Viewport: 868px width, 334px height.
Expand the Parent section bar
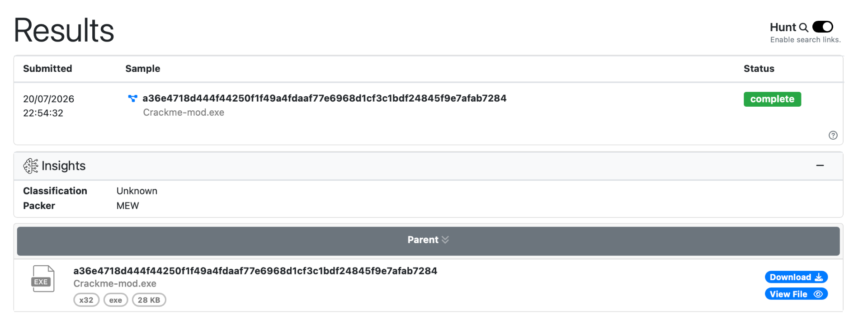coord(428,241)
